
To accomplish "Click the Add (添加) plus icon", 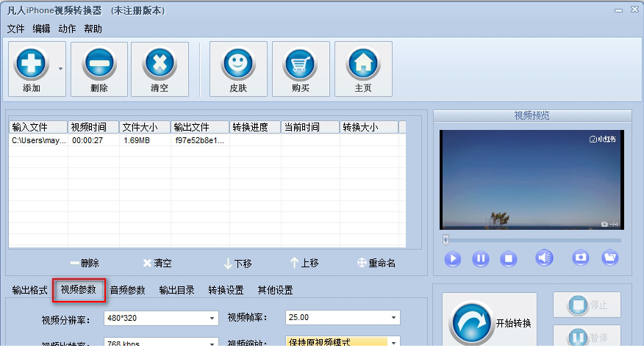I will coord(31,64).
